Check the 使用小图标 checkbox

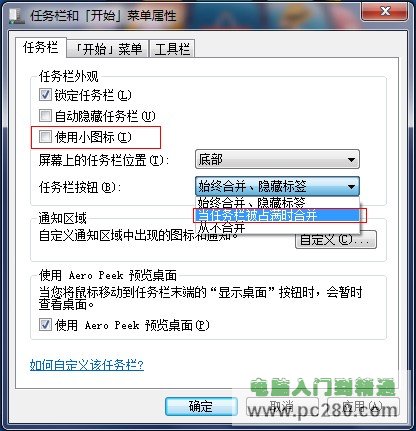[x=45, y=136]
